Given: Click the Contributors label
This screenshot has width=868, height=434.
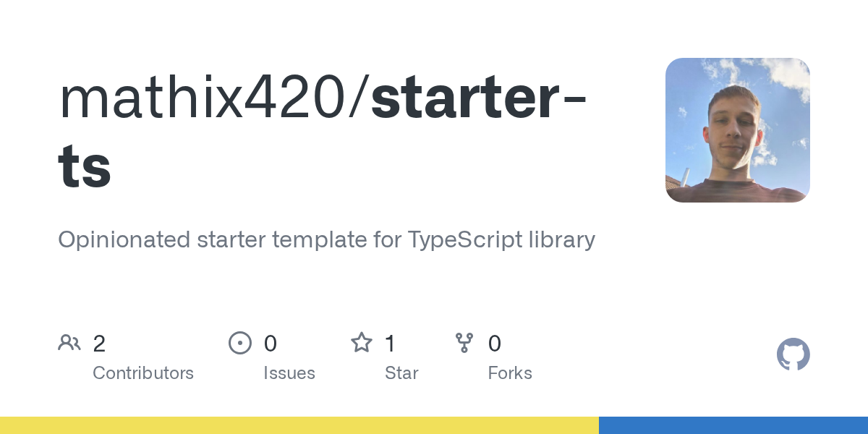Looking at the screenshot, I should [x=143, y=373].
